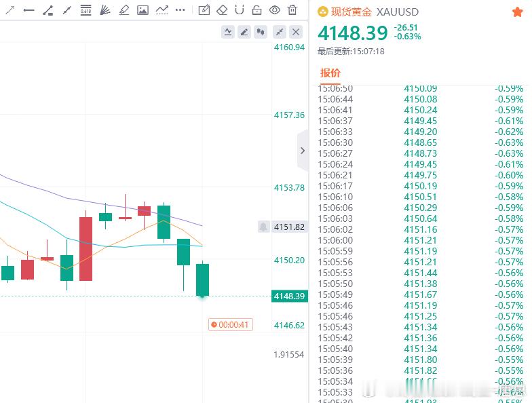Close the chart panel
This screenshot has width=532, height=403.
coord(296,32)
